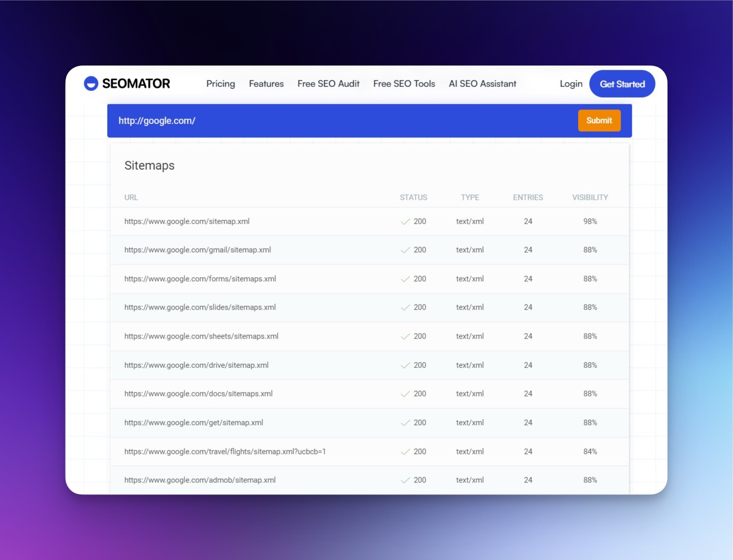
Task: Open the AI SEO Assistant section
Action: point(482,83)
